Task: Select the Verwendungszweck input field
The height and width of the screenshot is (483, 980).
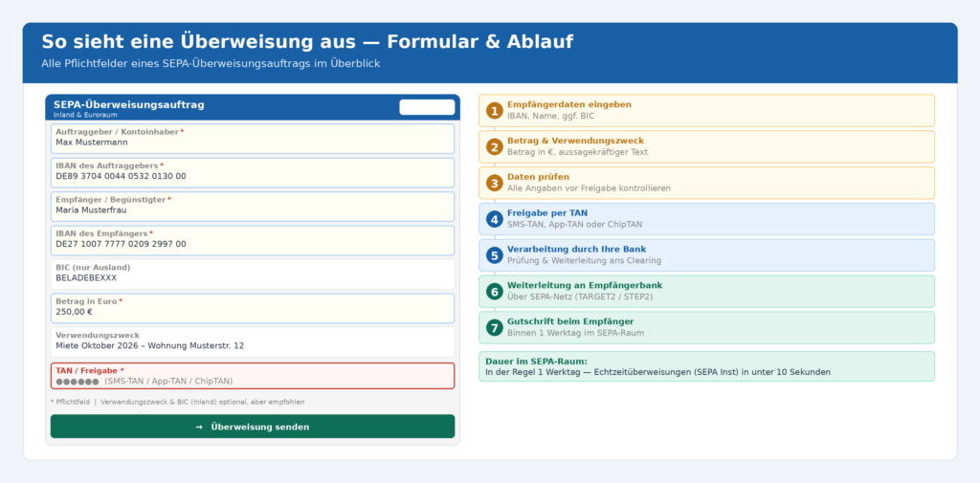Action: point(253,341)
